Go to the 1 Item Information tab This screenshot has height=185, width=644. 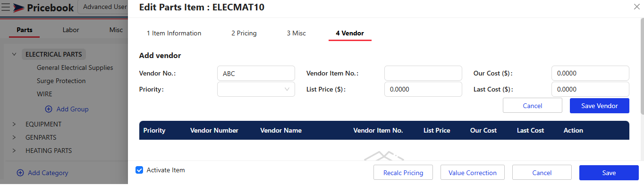pos(174,33)
